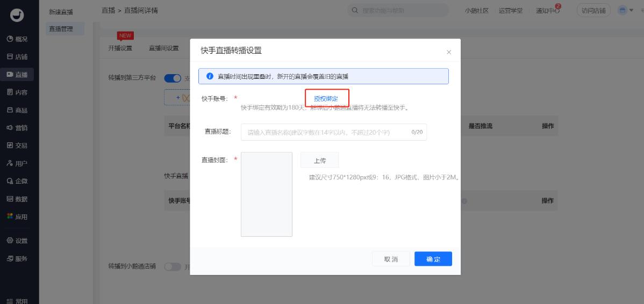644x304 pixels.
Task: Open the 服务 service section
Action: pyautogui.click(x=17, y=258)
